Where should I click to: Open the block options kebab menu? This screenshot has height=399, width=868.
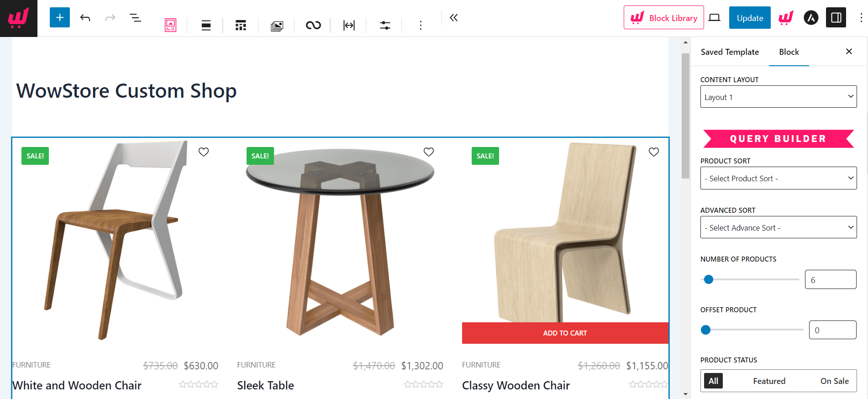[420, 26]
